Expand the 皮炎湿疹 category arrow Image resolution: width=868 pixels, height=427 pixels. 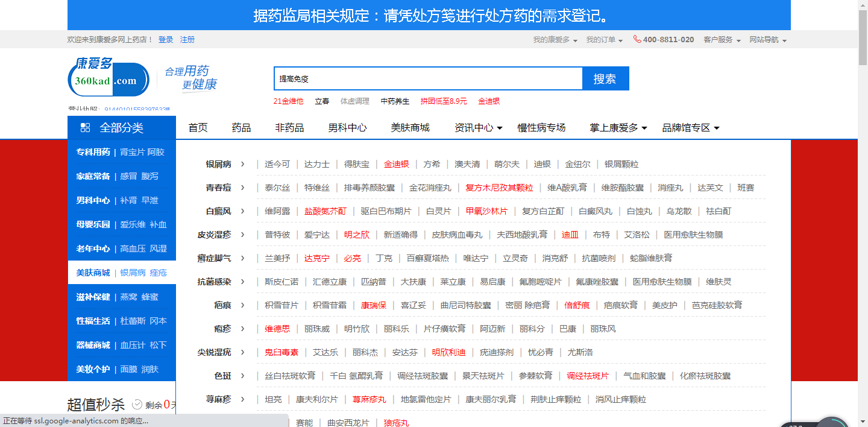pos(242,235)
